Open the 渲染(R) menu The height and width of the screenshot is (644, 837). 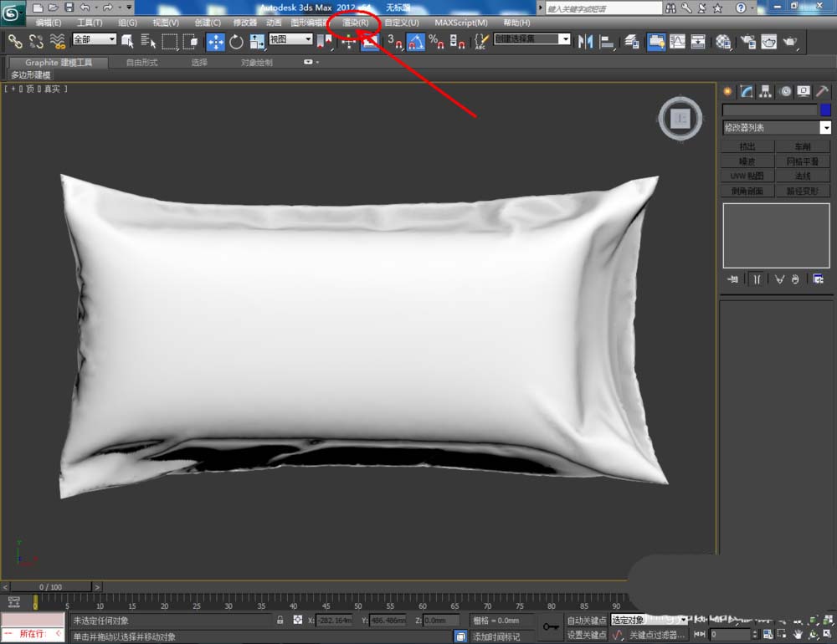(355, 23)
